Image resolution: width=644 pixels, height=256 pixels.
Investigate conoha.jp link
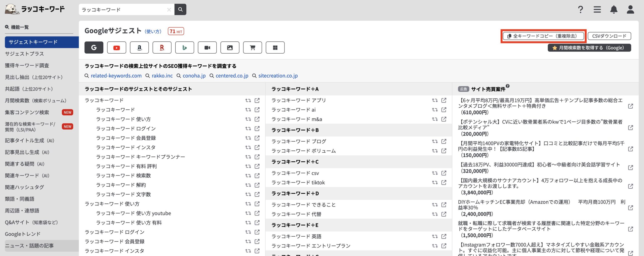(194, 76)
